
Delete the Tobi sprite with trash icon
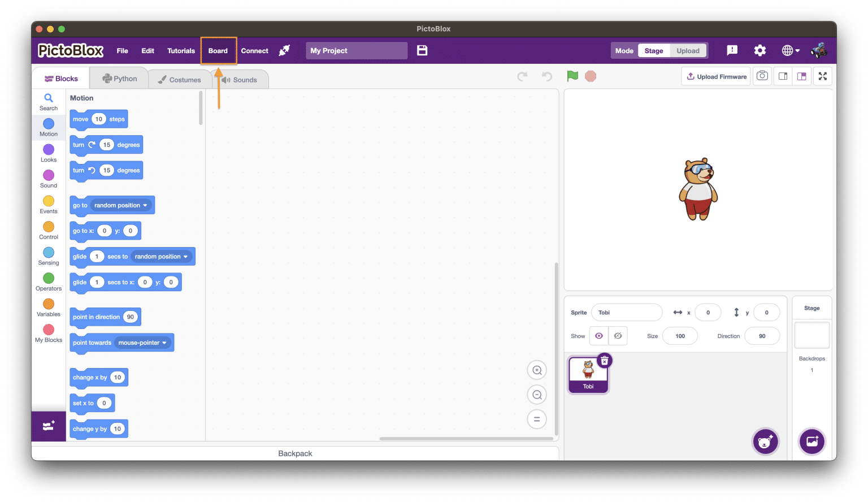[604, 361]
